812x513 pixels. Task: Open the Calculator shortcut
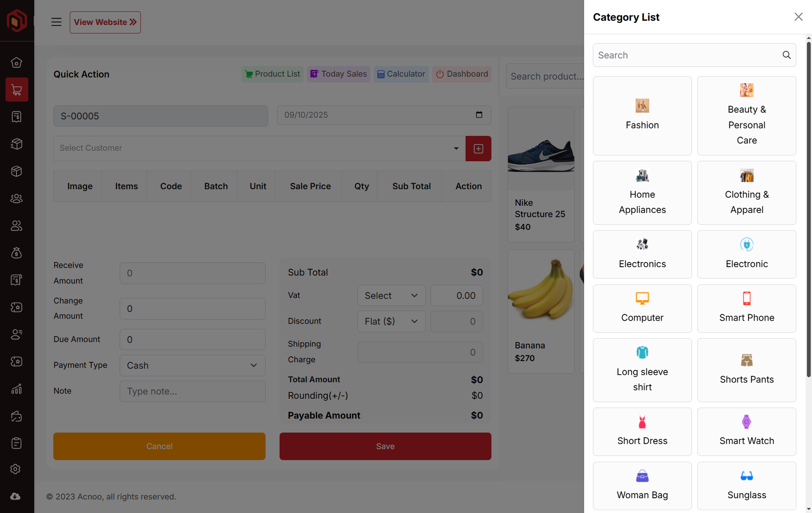(x=401, y=74)
